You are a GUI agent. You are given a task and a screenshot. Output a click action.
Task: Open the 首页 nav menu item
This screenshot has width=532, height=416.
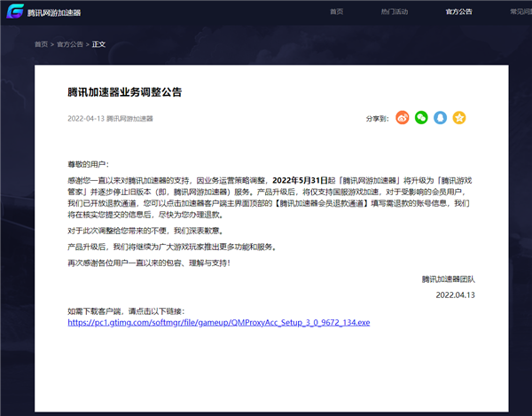pos(336,12)
